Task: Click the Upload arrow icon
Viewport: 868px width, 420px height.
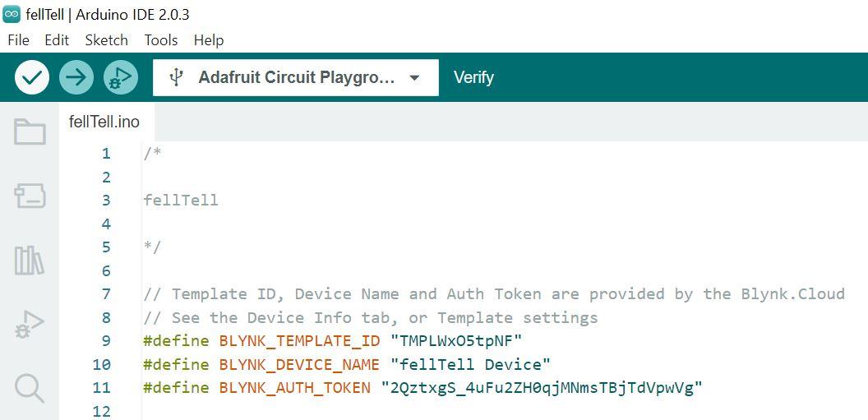Action: pyautogui.click(x=76, y=78)
